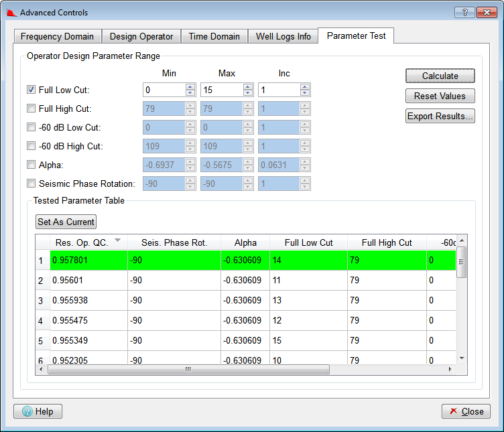The width and height of the screenshot is (504, 432).
Task: Enable the -60 dB High Cut checkbox
Action: click(31, 146)
